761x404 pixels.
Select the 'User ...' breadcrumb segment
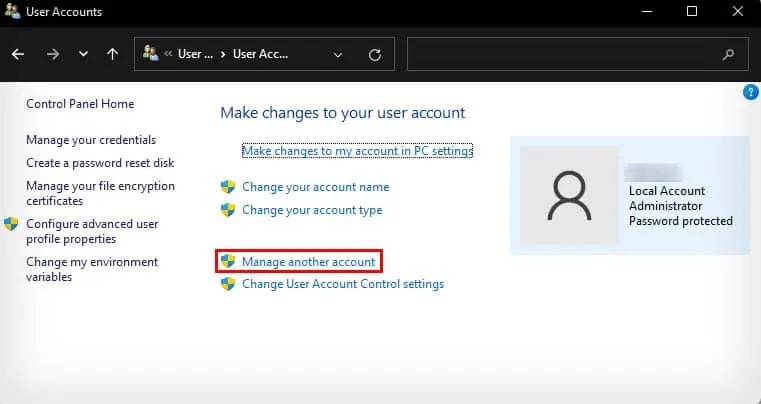pos(195,54)
